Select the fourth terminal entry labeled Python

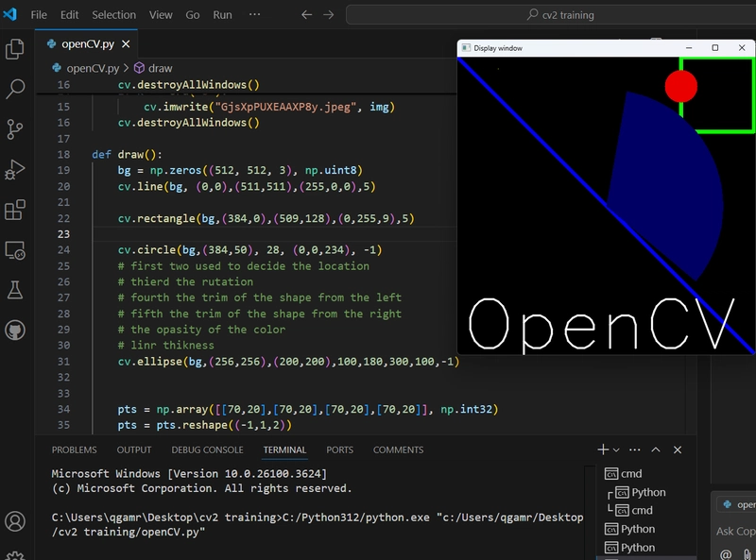pos(629,529)
